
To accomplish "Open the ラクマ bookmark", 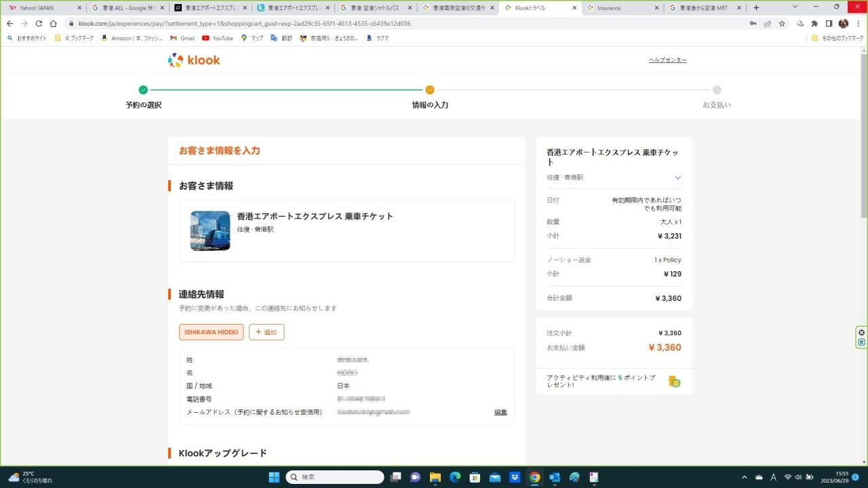I will coord(378,38).
